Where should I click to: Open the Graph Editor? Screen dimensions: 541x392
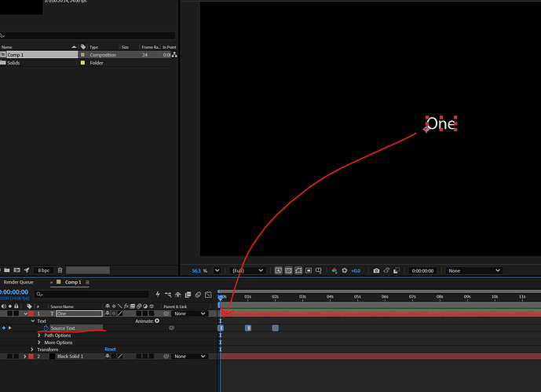208,295
